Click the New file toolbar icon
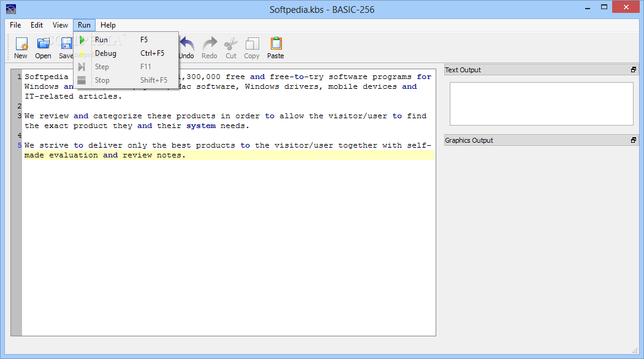The height and width of the screenshot is (359, 644). (21, 43)
